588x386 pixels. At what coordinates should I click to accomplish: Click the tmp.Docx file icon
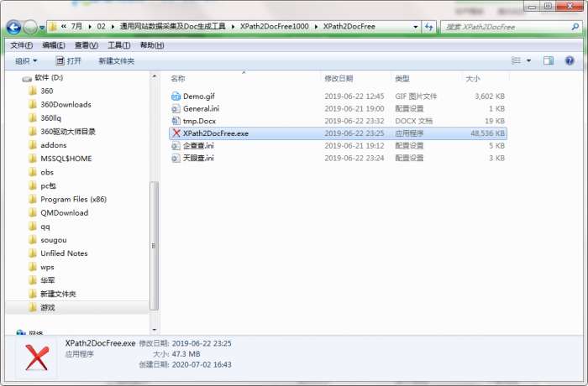(176, 121)
